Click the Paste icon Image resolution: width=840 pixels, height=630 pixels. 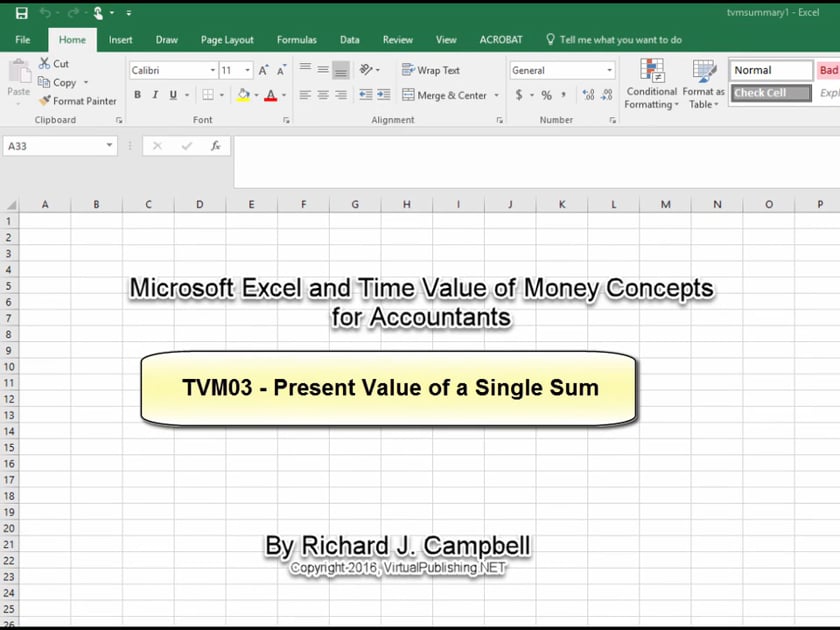click(x=19, y=72)
